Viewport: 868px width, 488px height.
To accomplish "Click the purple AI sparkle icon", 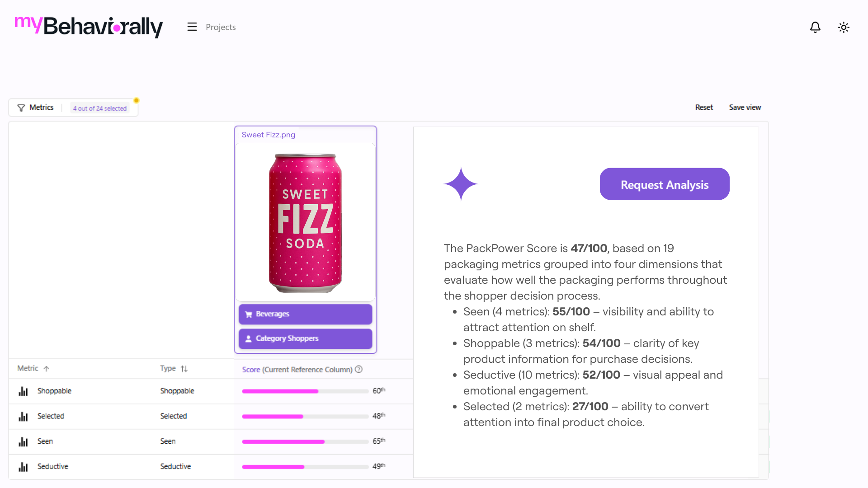I will [461, 184].
